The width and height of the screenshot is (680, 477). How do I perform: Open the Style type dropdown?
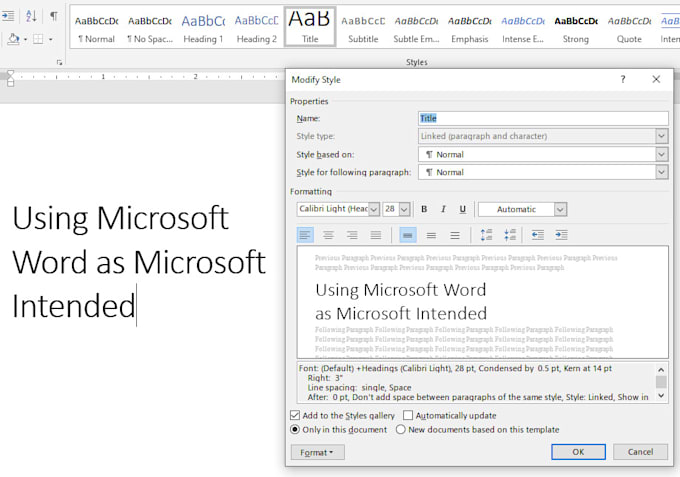[x=661, y=136]
